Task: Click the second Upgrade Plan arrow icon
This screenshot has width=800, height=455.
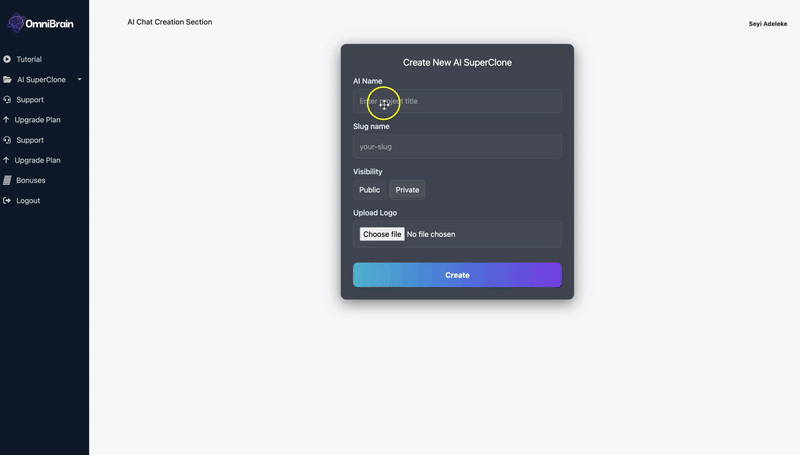Action: tap(6, 160)
